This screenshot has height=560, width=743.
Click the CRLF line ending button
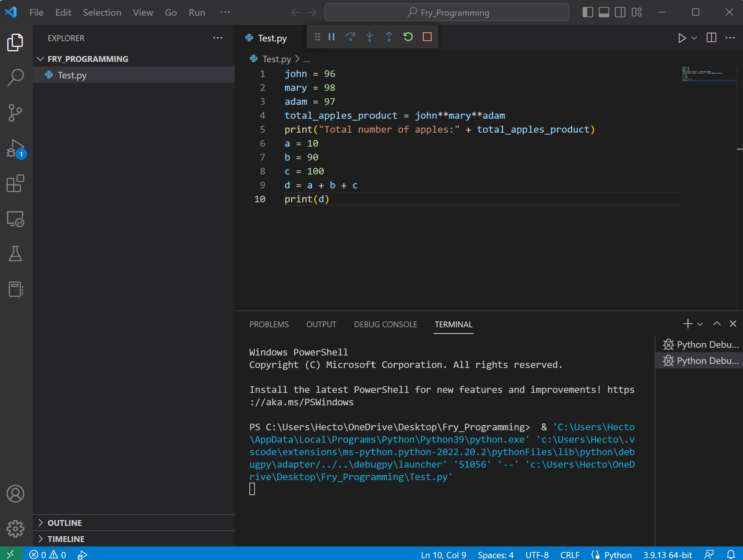coord(570,555)
